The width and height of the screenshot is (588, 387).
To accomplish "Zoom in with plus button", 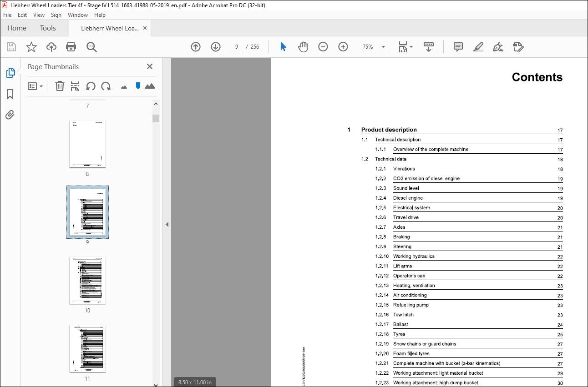I will pyautogui.click(x=343, y=47).
